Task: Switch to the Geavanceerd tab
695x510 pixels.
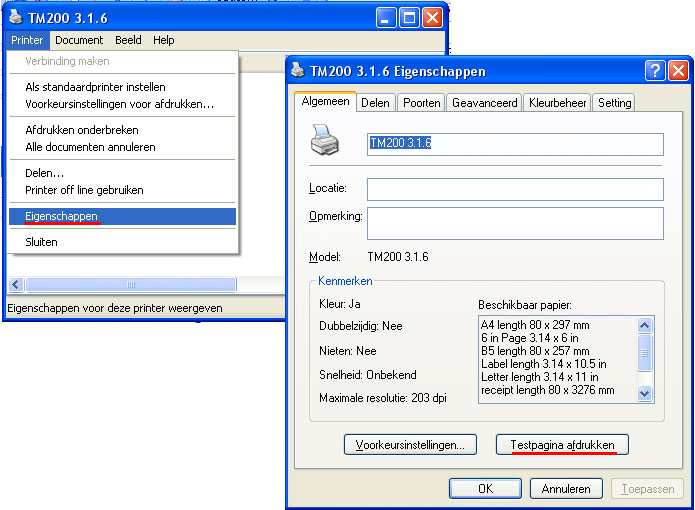Action: [484, 103]
